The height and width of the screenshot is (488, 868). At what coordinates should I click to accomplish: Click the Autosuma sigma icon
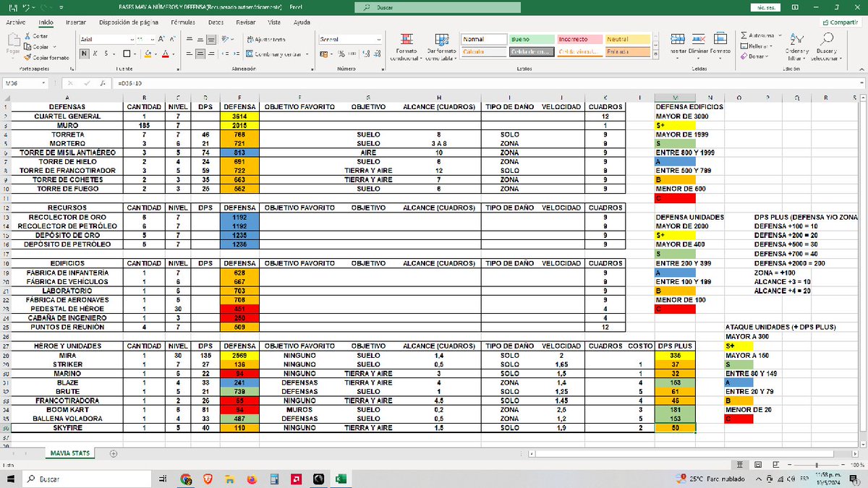coord(744,35)
